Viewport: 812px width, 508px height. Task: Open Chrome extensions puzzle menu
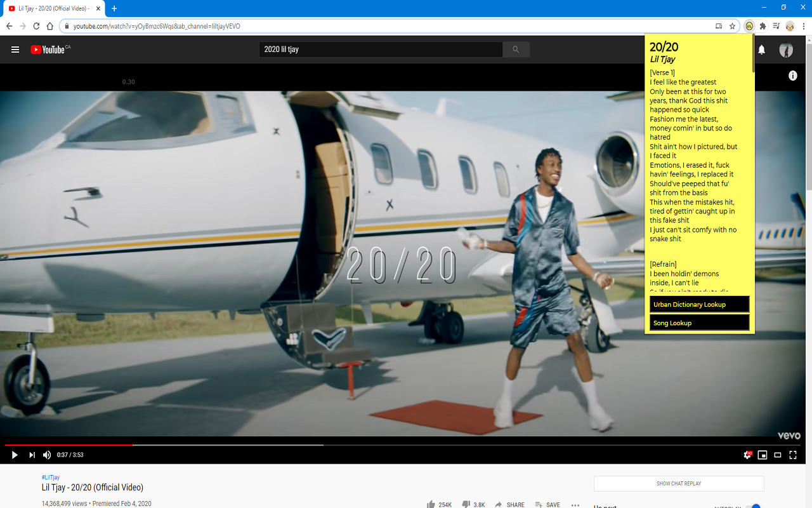click(x=763, y=26)
